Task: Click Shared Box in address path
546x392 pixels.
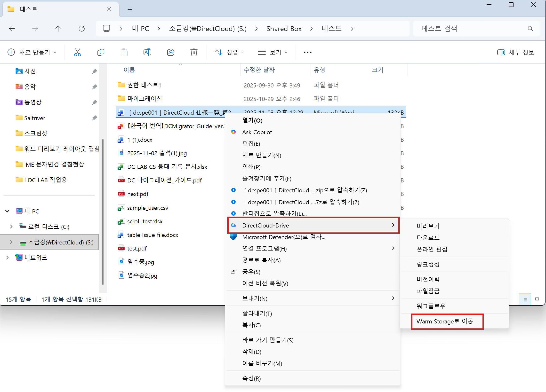Action: [284, 29]
